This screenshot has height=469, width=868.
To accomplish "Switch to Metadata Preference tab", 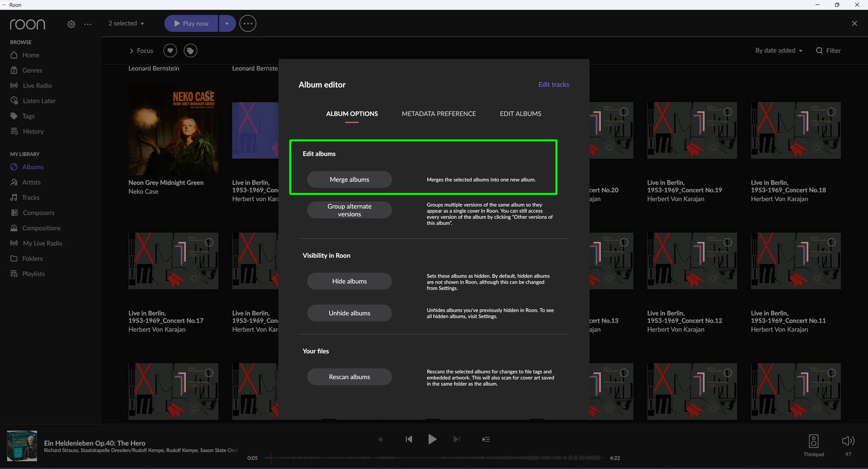I will 439,114.
